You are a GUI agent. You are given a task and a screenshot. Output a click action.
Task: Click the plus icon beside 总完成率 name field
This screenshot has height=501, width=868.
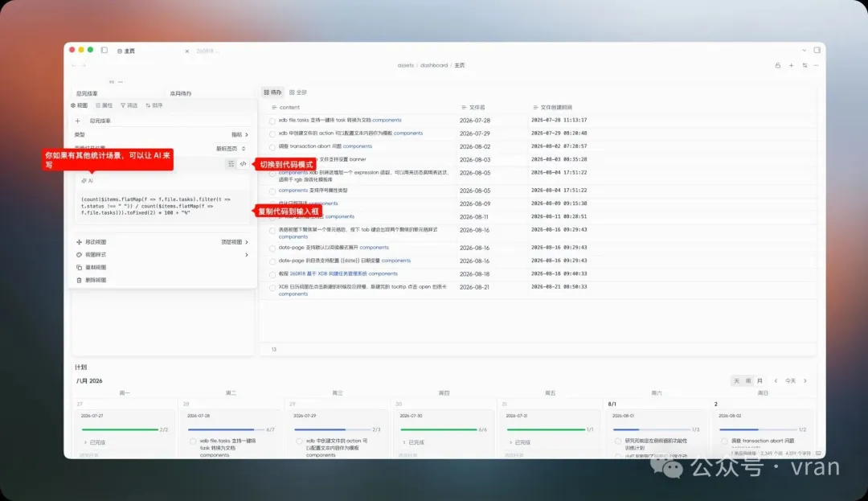[77, 121]
